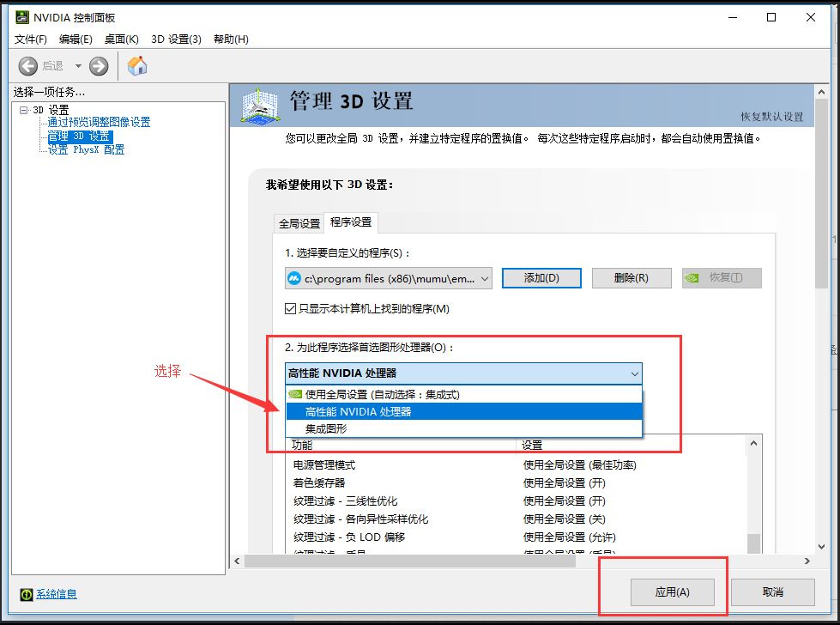Viewport: 840px width, 625px height.
Task: Minimize the NVIDIA control panel window
Action: coord(733,18)
